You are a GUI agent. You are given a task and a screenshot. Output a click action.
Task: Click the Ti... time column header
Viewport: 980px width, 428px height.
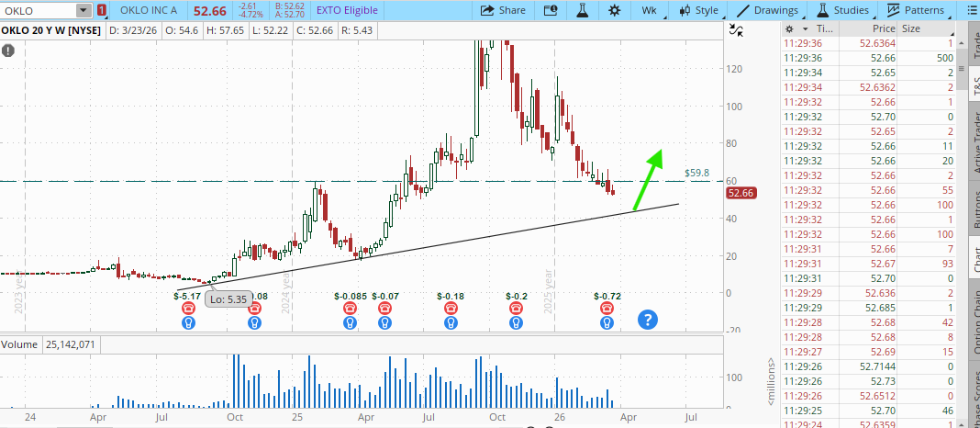[x=825, y=28]
